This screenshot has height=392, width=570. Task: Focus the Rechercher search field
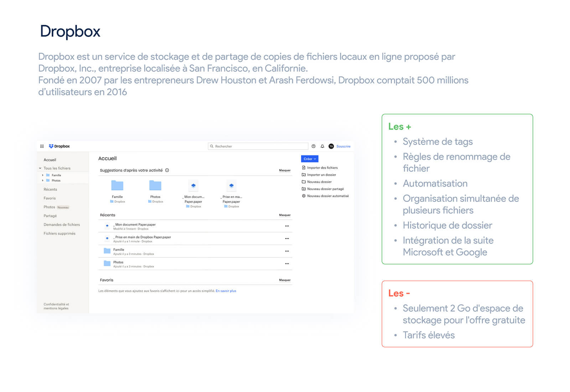coord(258,146)
